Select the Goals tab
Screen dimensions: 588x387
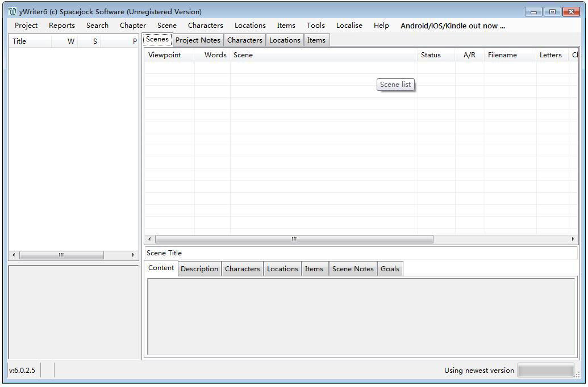(x=390, y=269)
